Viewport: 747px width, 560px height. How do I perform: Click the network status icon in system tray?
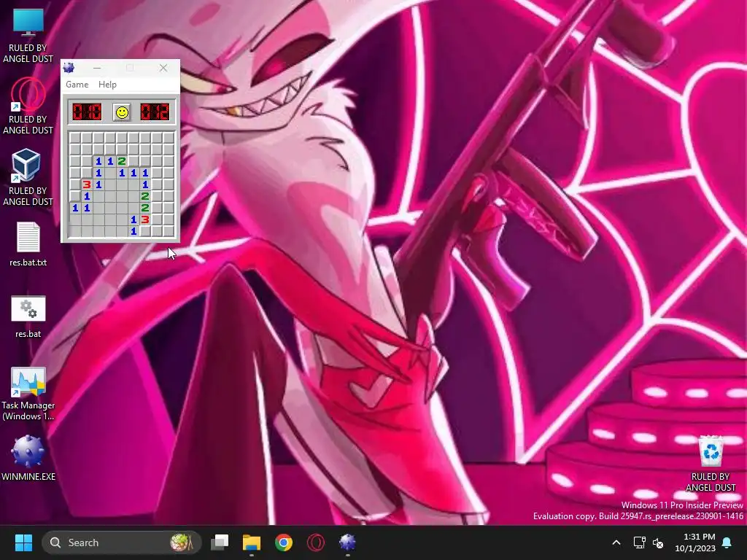tap(639, 542)
